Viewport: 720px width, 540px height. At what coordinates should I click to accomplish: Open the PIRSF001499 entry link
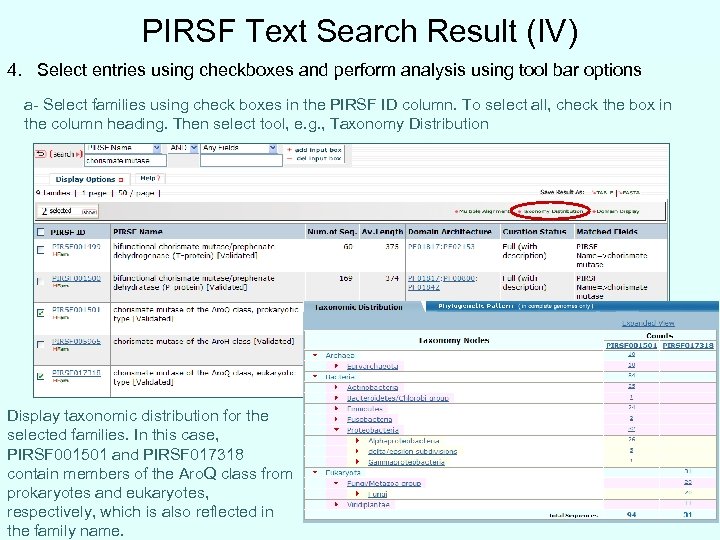coord(76,247)
